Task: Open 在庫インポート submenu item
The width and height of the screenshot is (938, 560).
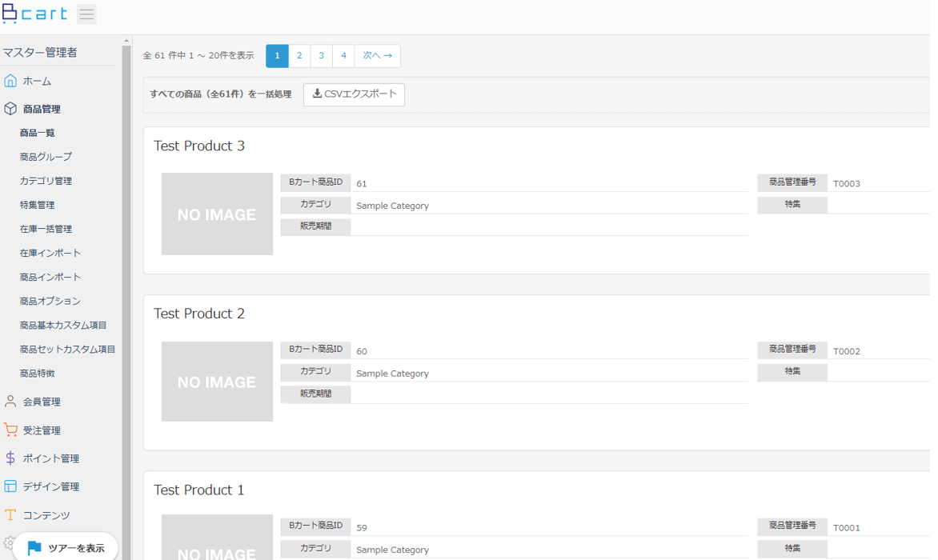Action: click(x=50, y=253)
